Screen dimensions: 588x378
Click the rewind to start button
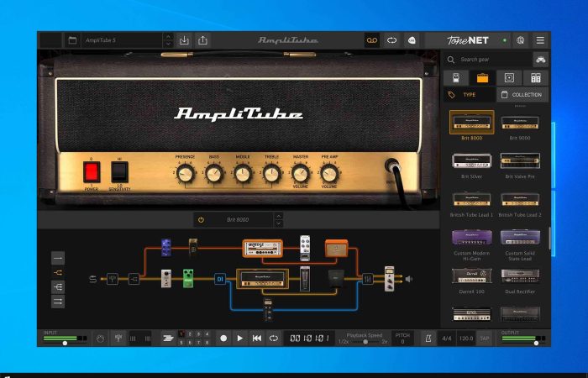click(256, 339)
